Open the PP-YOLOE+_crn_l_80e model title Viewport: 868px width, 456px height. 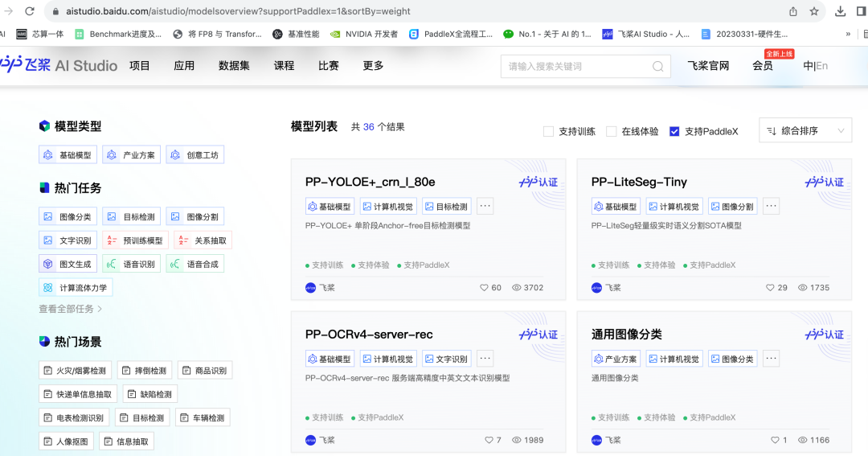pos(370,182)
